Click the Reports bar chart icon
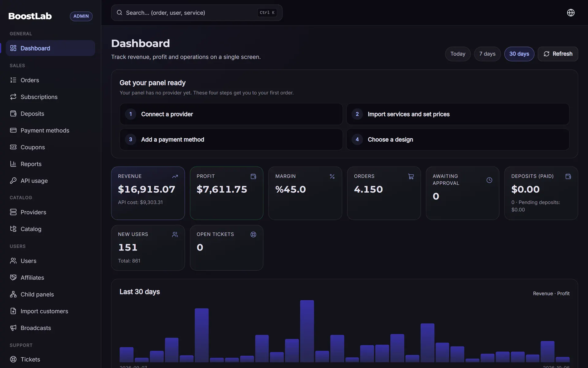 click(13, 164)
